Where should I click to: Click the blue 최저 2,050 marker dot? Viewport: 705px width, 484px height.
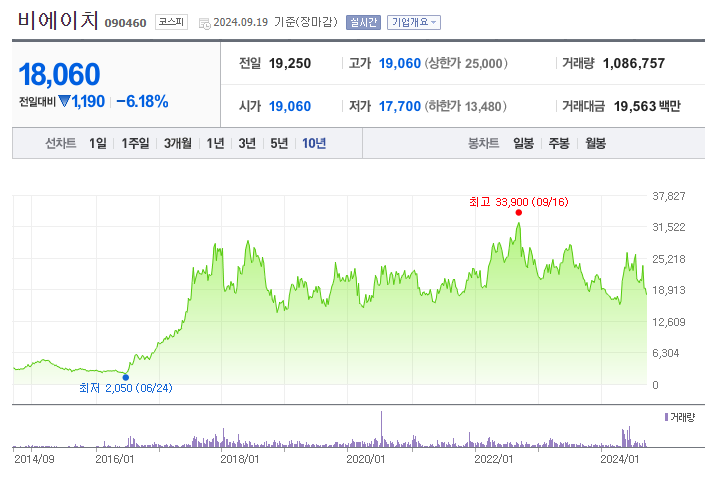[x=126, y=377]
